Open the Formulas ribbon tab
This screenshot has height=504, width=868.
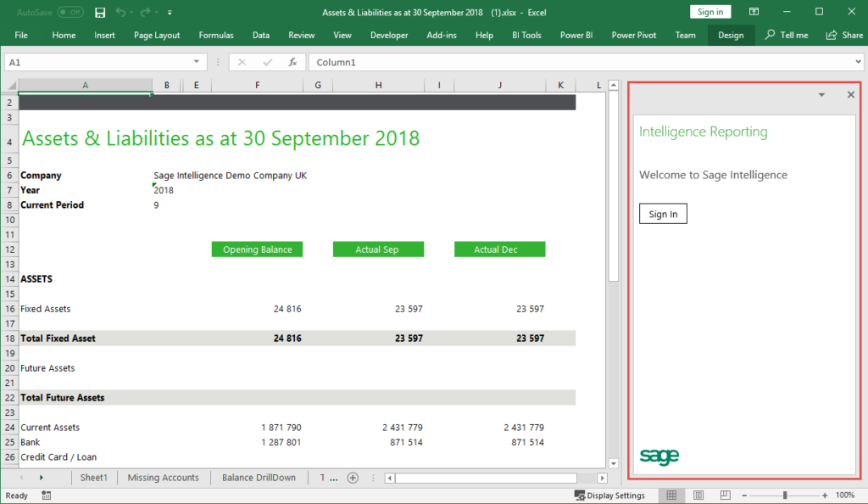[216, 35]
